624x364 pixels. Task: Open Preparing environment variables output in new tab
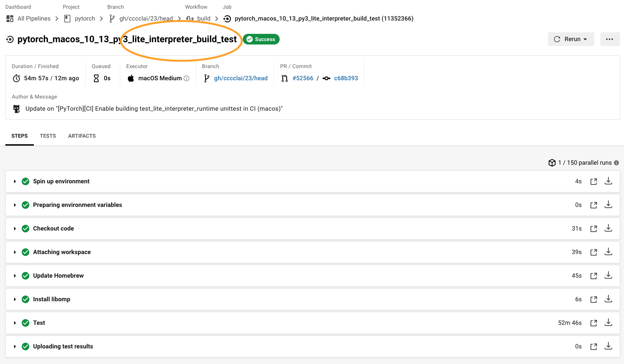pos(594,205)
